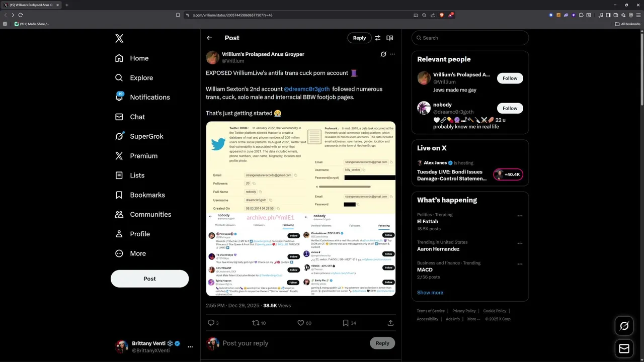The width and height of the screenshot is (644, 362).
Task: Click Show more under What's happening
Action: pyautogui.click(x=430, y=293)
